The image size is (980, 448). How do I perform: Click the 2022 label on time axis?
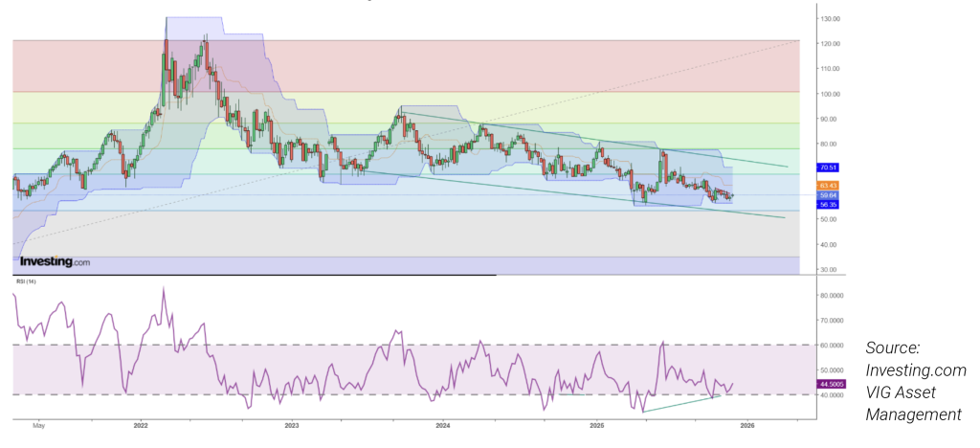[x=141, y=423]
